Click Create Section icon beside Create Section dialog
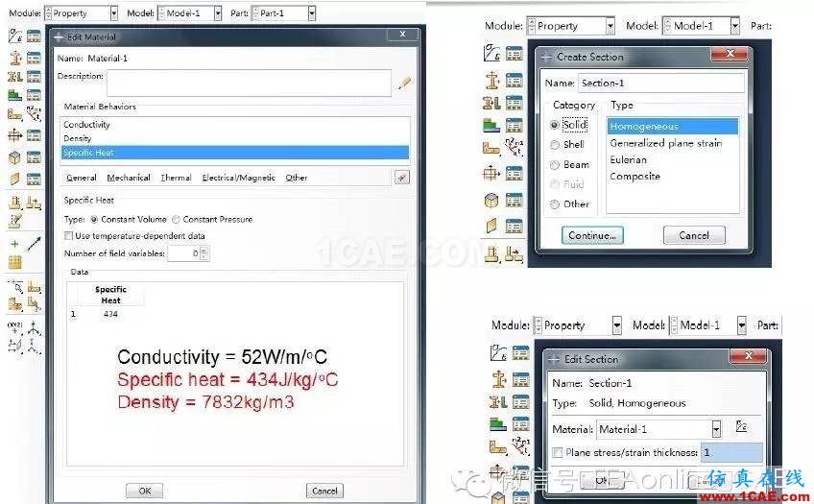This screenshot has height=504, width=814. point(491,81)
